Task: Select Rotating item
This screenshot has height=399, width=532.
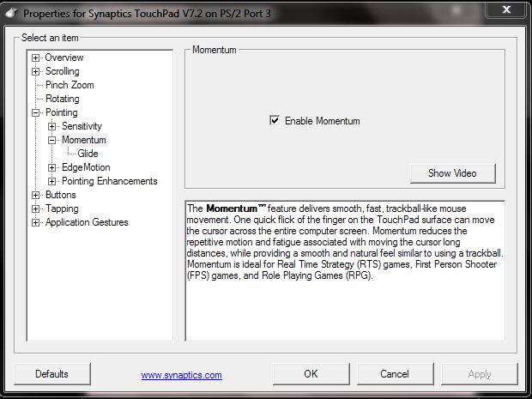Action: (x=63, y=99)
